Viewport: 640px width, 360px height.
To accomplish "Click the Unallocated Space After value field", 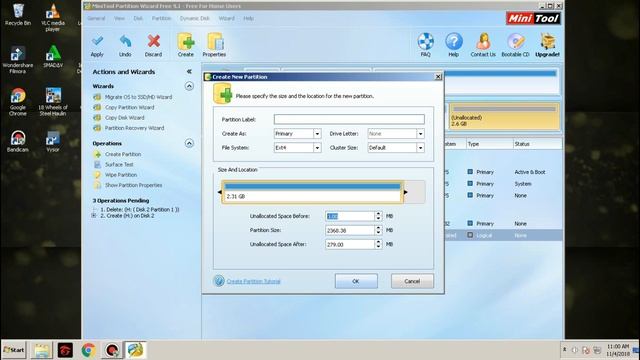I will pyautogui.click(x=350, y=244).
